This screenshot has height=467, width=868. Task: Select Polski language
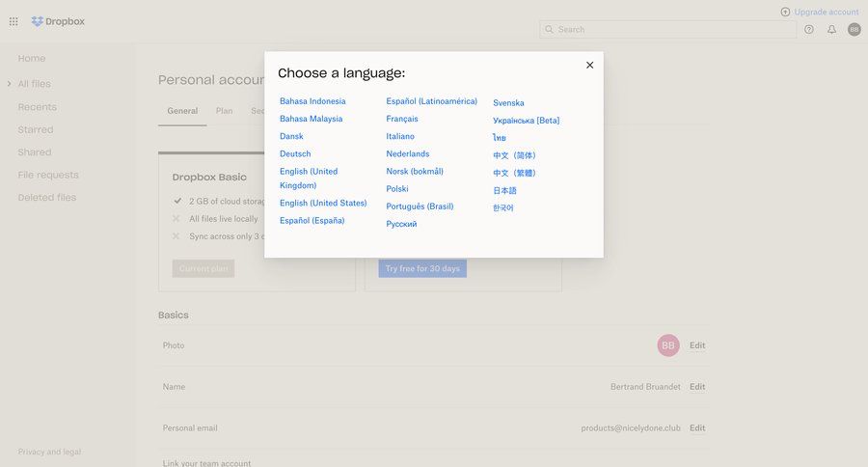click(397, 189)
